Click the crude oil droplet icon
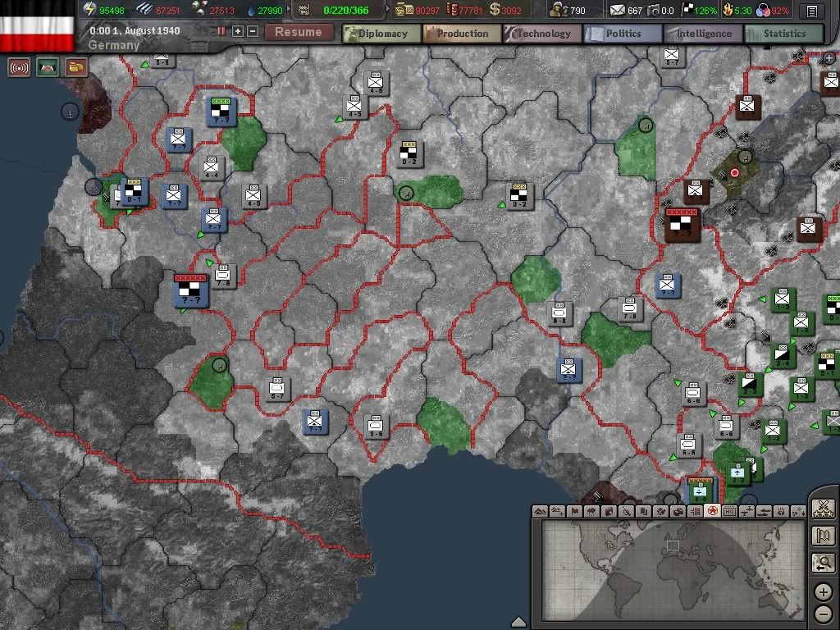This screenshot has height=630, width=840. pyautogui.click(x=251, y=10)
